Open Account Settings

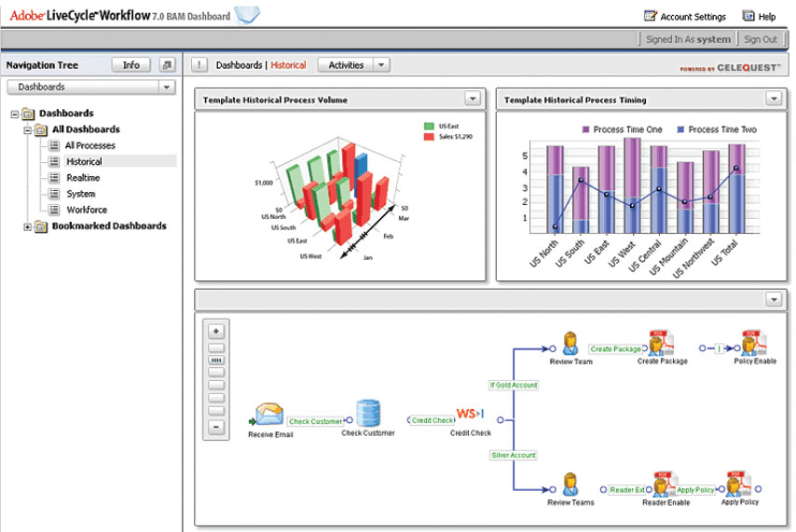tap(685, 16)
